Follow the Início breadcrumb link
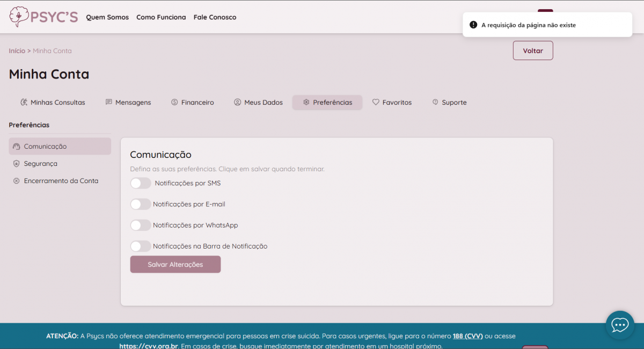 (17, 51)
